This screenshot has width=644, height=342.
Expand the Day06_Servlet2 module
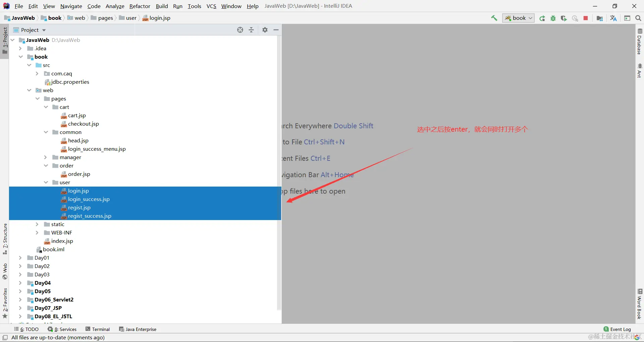point(20,299)
